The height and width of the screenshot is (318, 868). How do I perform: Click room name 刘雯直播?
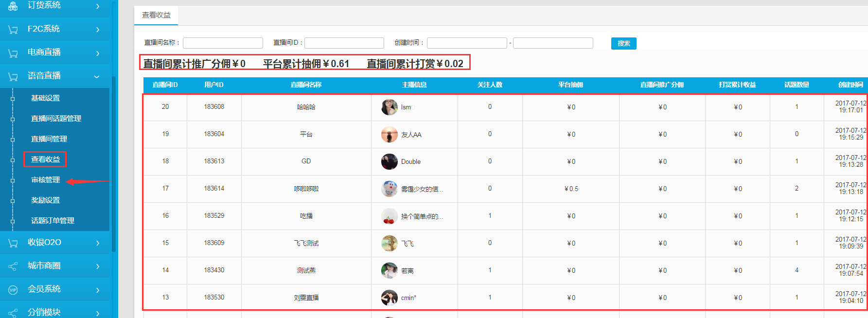[x=306, y=298]
